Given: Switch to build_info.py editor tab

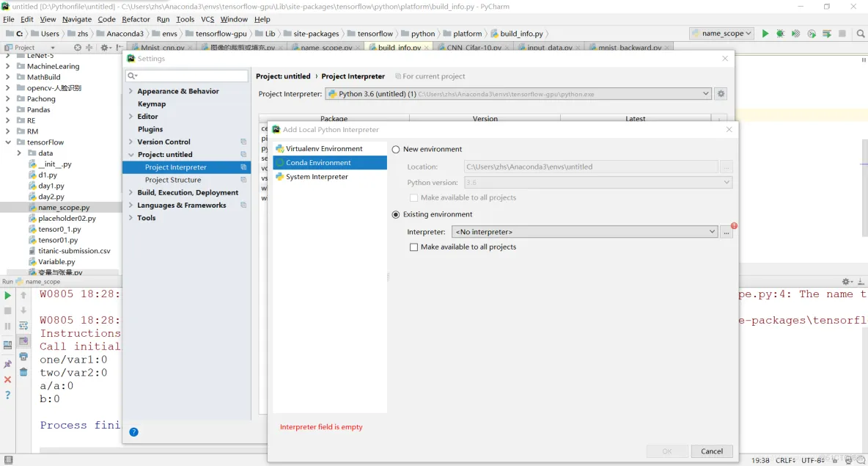Looking at the screenshot, I should 398,48.
